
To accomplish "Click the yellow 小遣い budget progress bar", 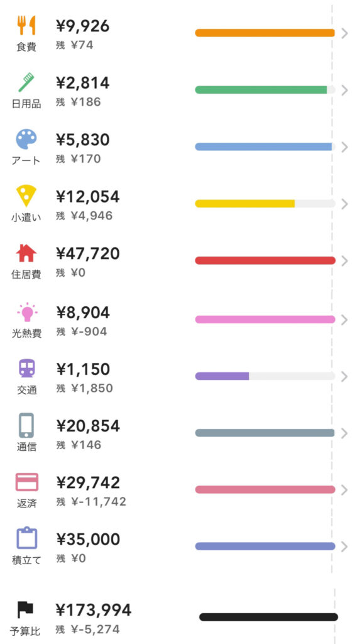I will 265,204.
